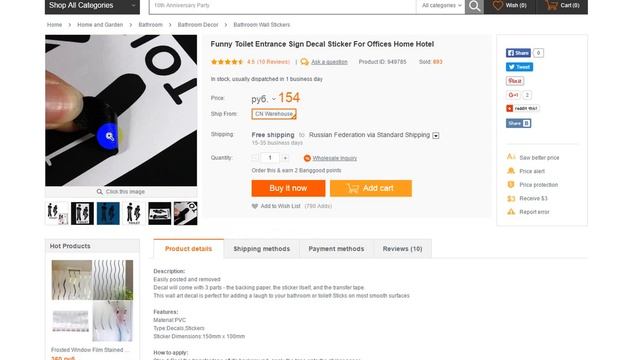Click the Report error warning icon
The width and height of the screenshot is (640, 360).
point(511,212)
